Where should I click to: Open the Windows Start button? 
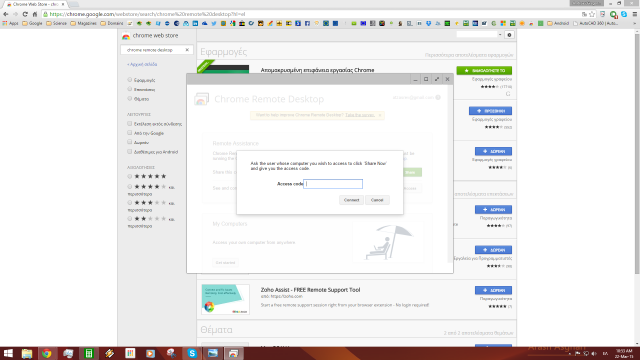pos(8,353)
